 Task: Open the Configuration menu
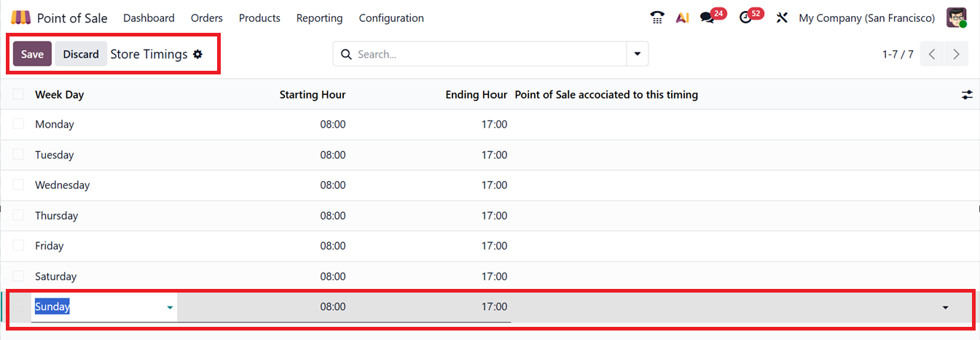click(391, 18)
